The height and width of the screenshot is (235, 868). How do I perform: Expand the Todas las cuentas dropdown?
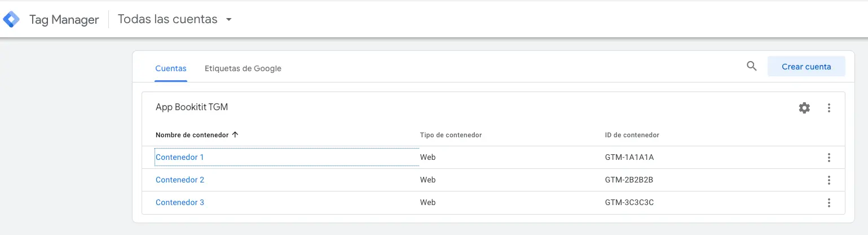[228, 20]
